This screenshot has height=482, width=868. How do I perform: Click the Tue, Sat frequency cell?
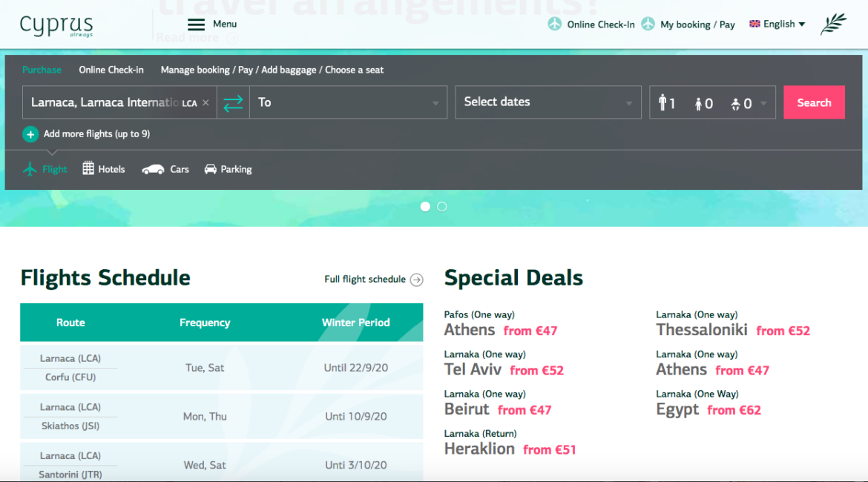tap(205, 368)
